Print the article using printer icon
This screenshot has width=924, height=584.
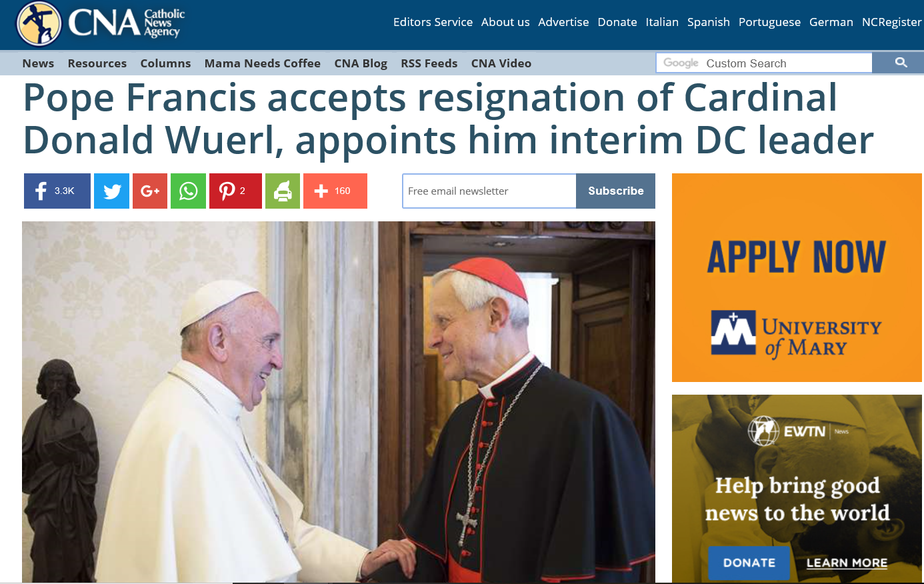click(283, 191)
